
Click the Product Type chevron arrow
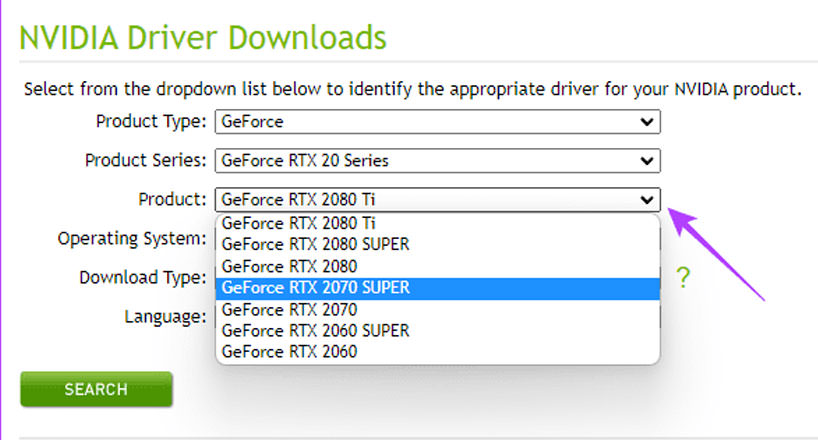pyautogui.click(x=647, y=122)
